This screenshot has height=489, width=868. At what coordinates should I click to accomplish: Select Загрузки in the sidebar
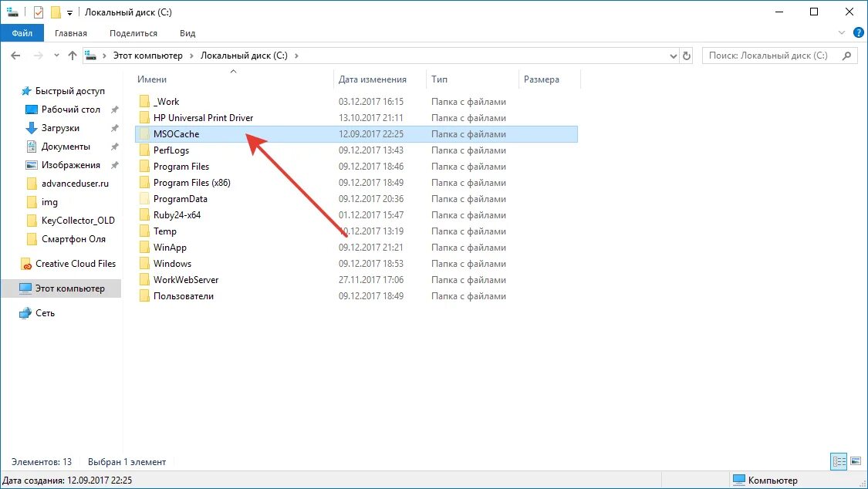60,128
